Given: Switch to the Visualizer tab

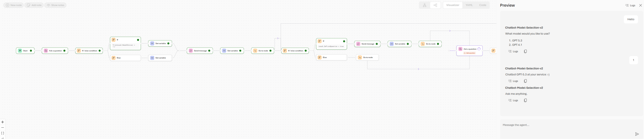Looking at the screenshot, I should pos(453,5).
